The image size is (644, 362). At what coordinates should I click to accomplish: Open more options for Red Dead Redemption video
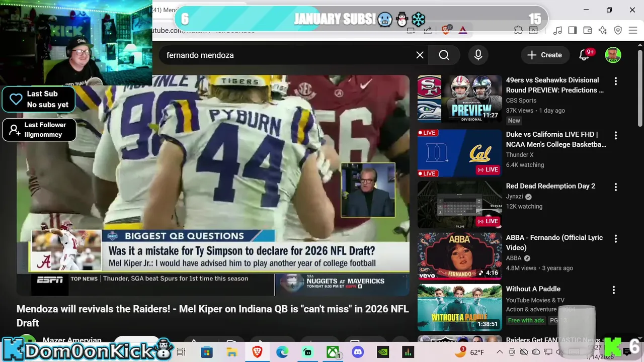pos(615,187)
